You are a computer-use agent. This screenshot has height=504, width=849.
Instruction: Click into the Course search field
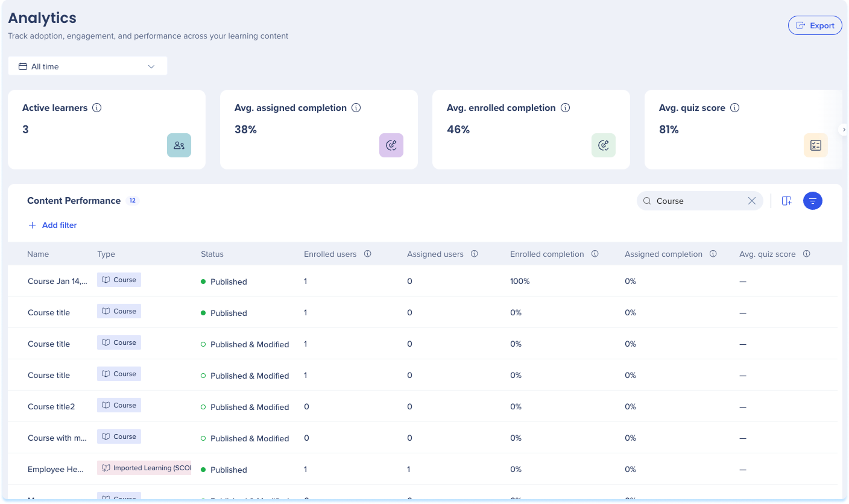coord(693,201)
